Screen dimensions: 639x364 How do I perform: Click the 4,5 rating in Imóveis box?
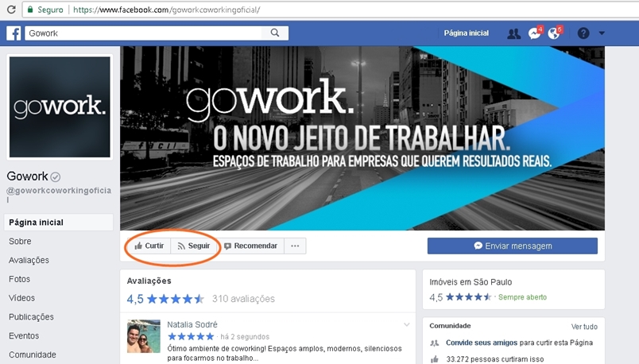coord(436,297)
